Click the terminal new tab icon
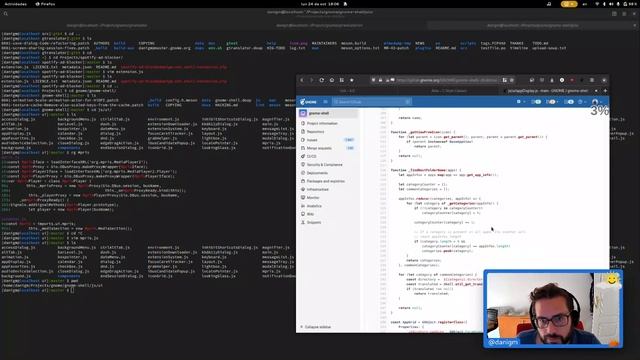 coord(614,14)
